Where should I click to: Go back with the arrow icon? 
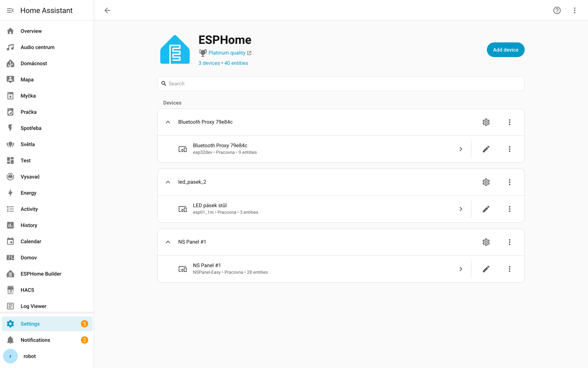[x=107, y=10]
